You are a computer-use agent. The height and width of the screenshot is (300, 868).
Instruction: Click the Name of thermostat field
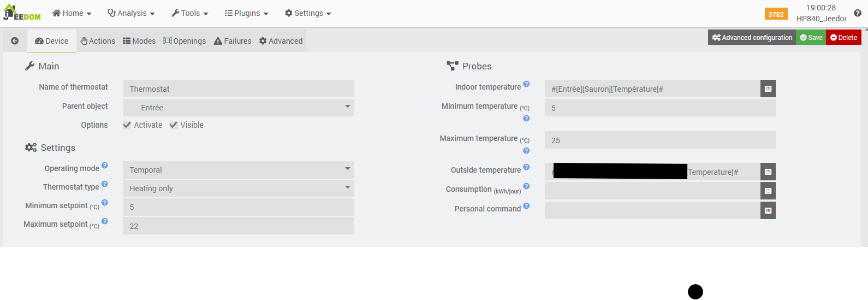point(238,89)
